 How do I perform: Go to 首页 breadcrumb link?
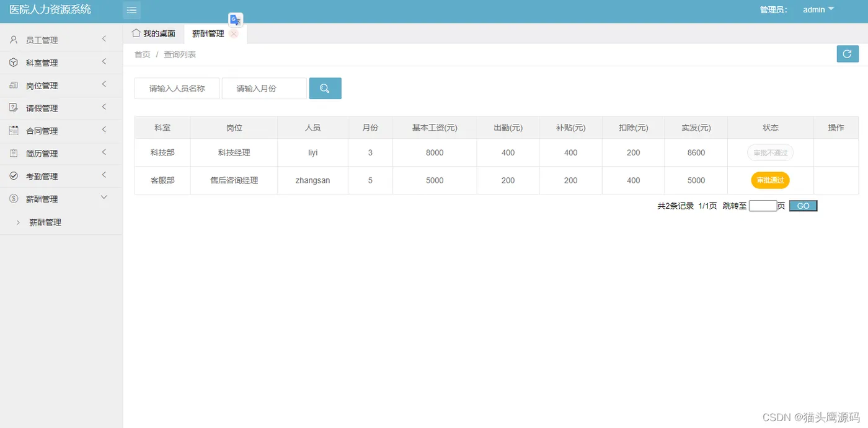pyautogui.click(x=143, y=55)
